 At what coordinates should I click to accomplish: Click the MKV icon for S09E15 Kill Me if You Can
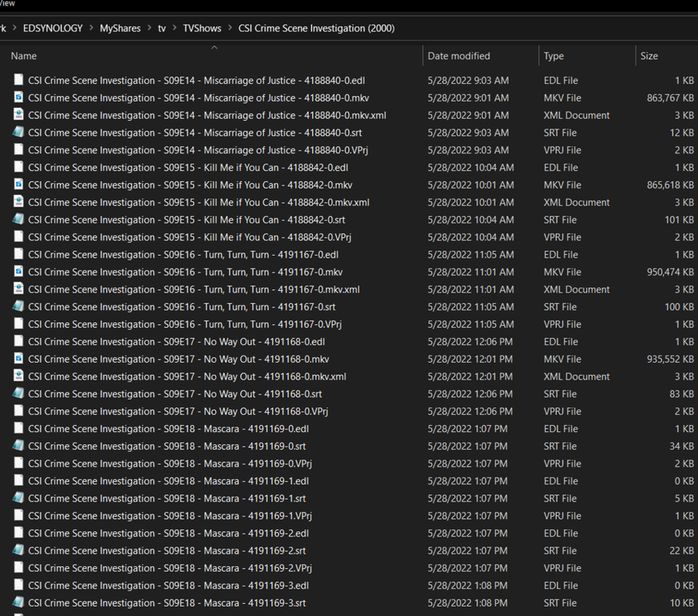coord(18,185)
